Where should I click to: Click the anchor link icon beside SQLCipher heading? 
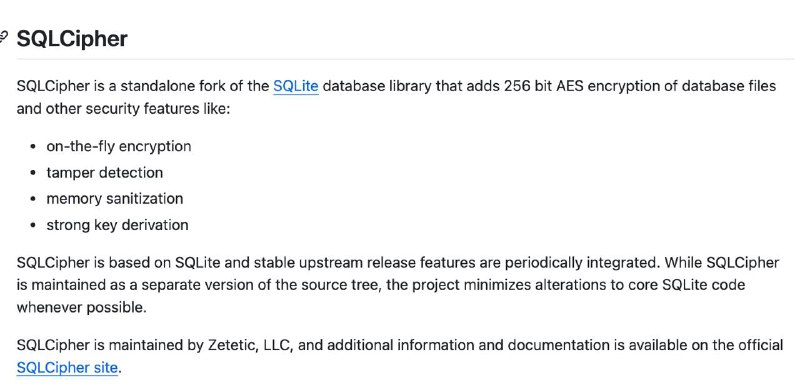tap(3, 37)
